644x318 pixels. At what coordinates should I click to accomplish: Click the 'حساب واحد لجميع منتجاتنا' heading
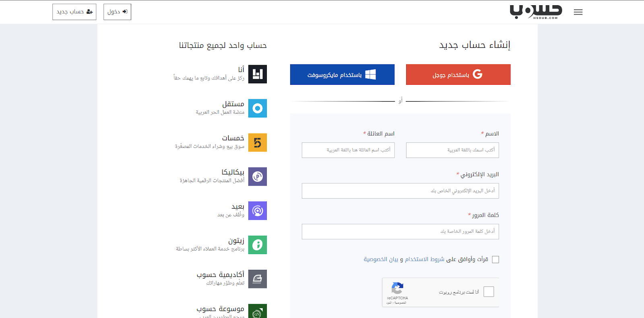(x=223, y=45)
